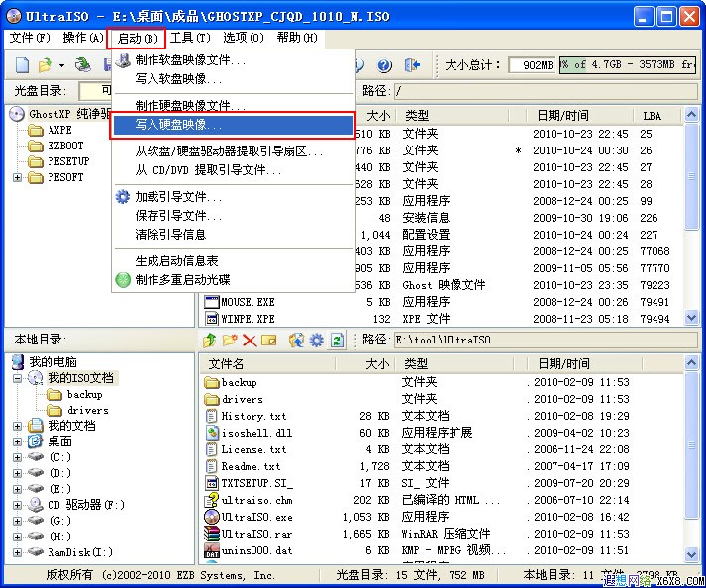Choose 写入软盘映像 menu entry

tap(233, 79)
